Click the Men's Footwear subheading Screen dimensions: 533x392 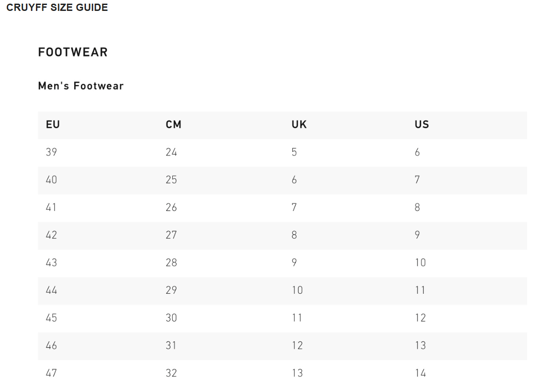tap(81, 86)
